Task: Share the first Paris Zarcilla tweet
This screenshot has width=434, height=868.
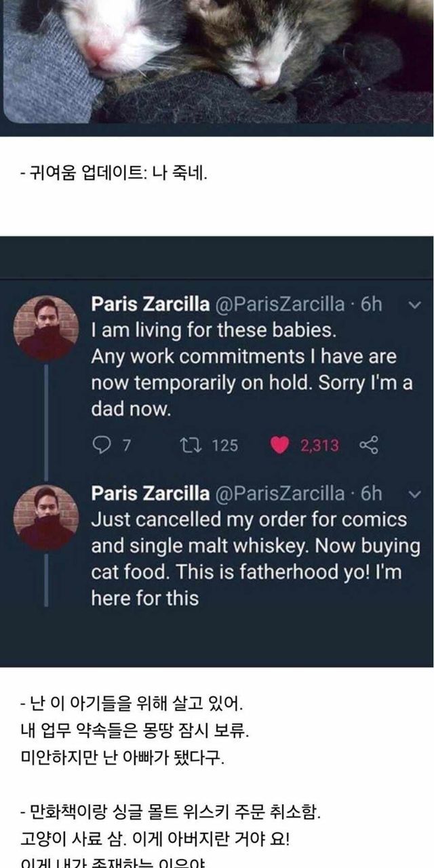Action: 368,445
